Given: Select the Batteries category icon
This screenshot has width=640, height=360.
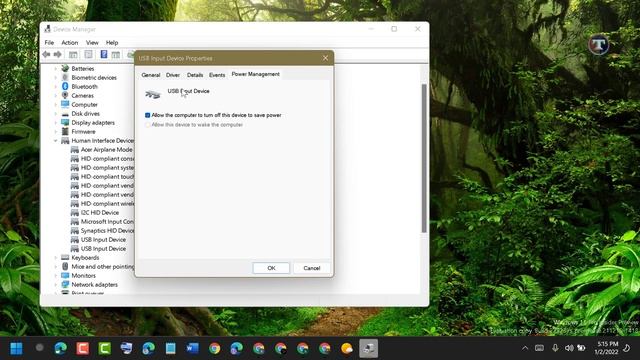Looking at the screenshot, I should coord(65,68).
